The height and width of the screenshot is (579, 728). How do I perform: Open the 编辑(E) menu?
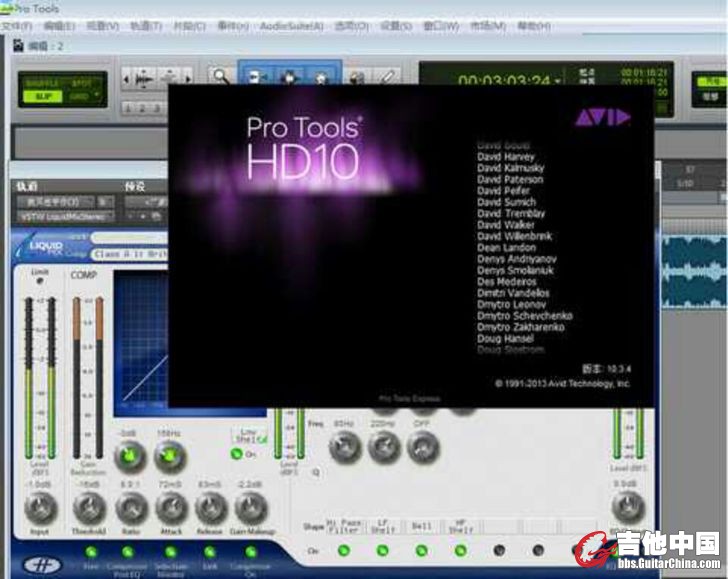(59, 26)
